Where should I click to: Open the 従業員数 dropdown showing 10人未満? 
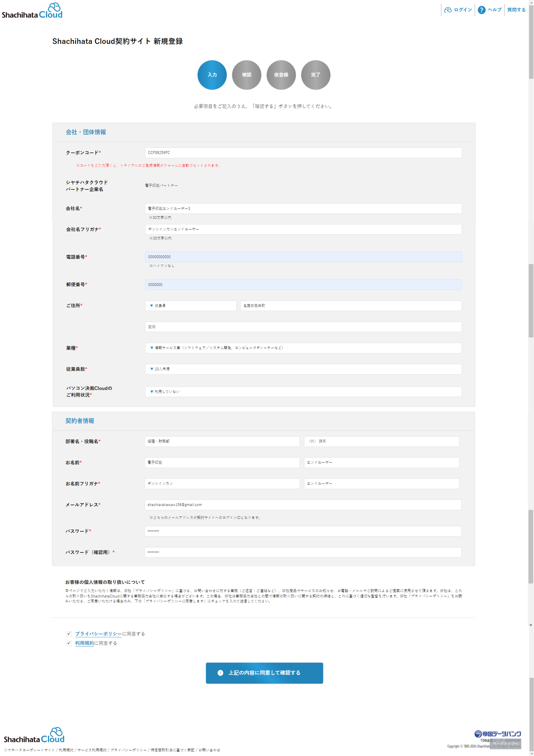(303, 369)
